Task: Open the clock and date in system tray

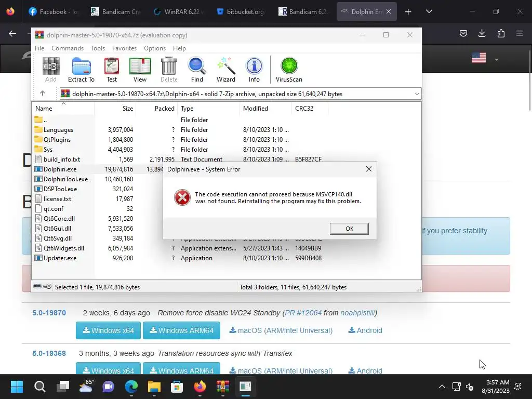Action: coord(495,387)
